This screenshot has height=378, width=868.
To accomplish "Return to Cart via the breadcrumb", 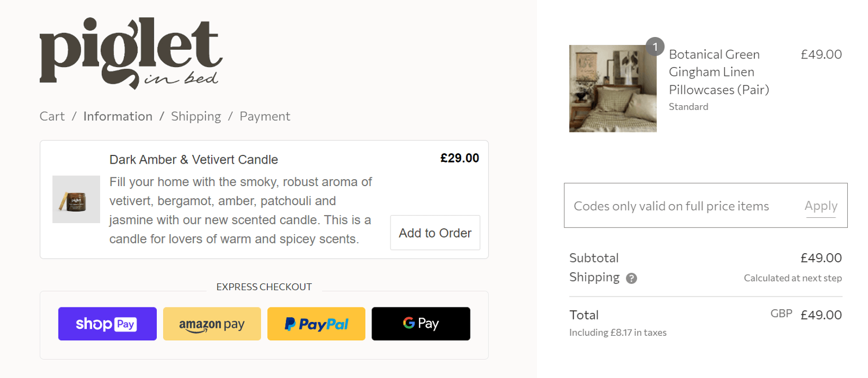I will coord(52,116).
